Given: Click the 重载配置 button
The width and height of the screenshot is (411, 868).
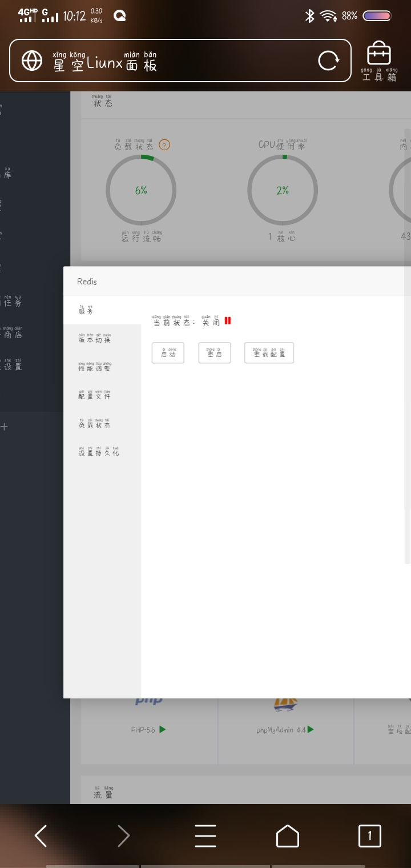Looking at the screenshot, I should pyautogui.click(x=269, y=353).
